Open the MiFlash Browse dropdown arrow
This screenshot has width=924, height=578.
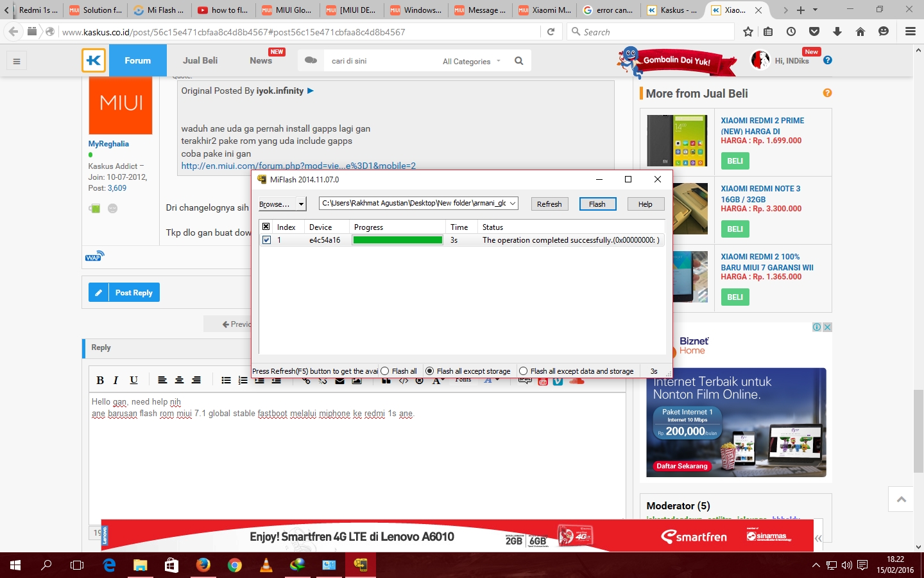tap(301, 204)
